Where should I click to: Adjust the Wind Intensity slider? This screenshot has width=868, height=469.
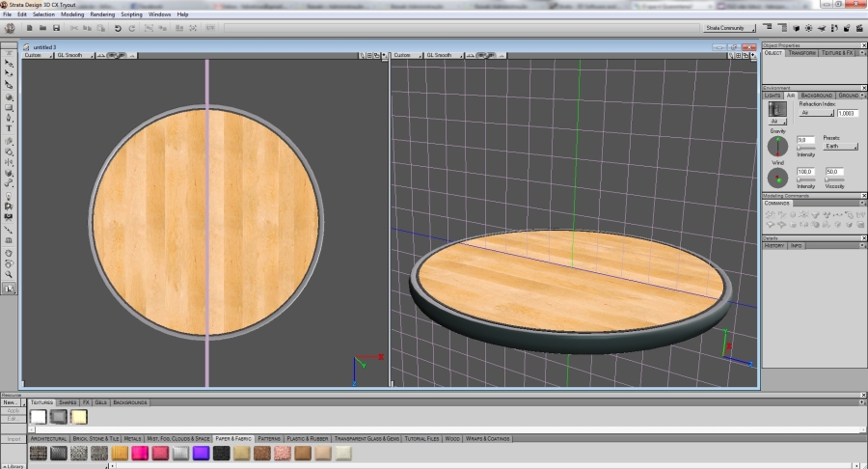click(x=806, y=179)
